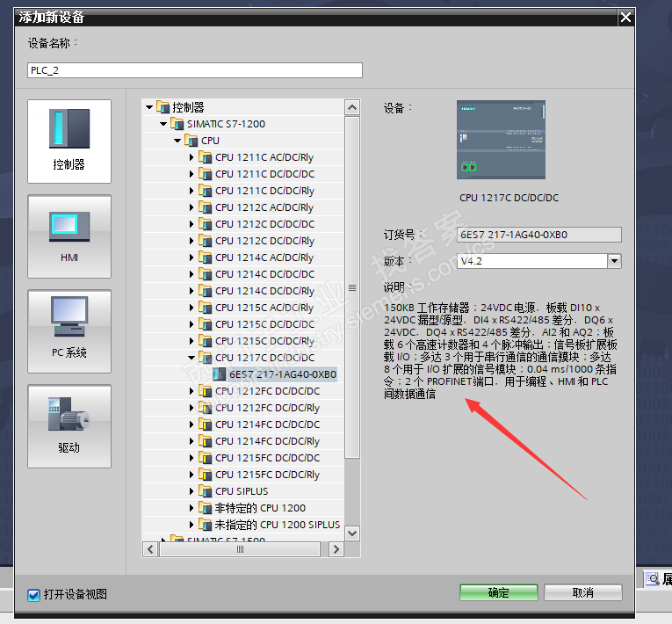Select the 驱动 (Drives) device category
672x624 pixels.
[69, 426]
